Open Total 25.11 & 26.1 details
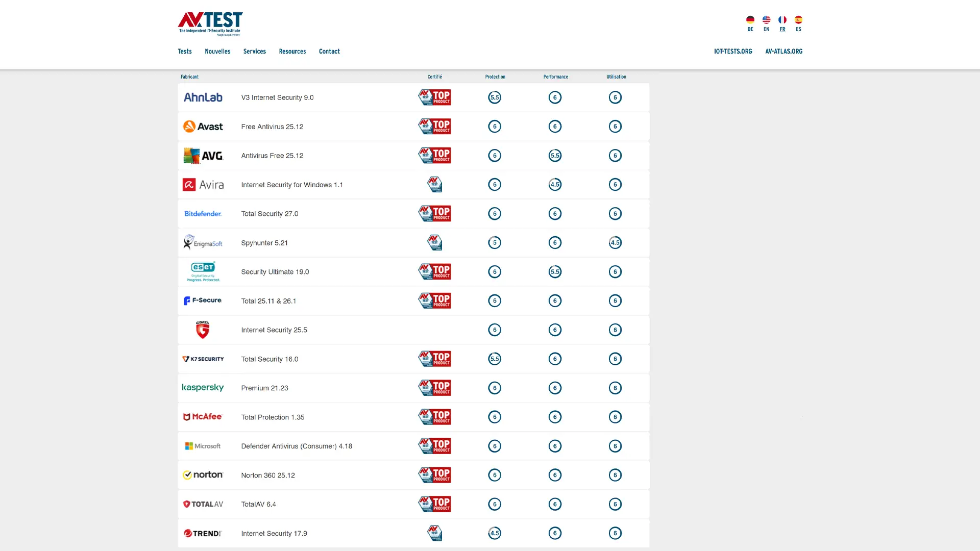Screen dimensions: 980x551 (x=268, y=301)
